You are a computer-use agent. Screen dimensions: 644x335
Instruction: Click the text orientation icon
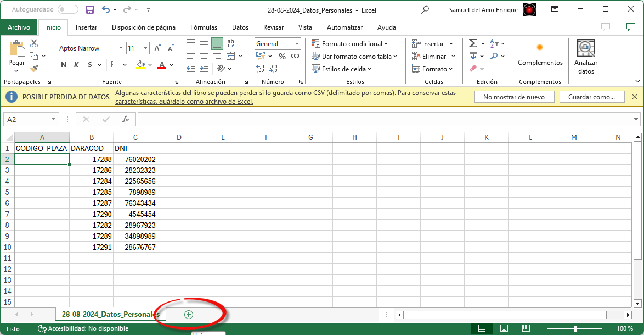tap(221, 68)
